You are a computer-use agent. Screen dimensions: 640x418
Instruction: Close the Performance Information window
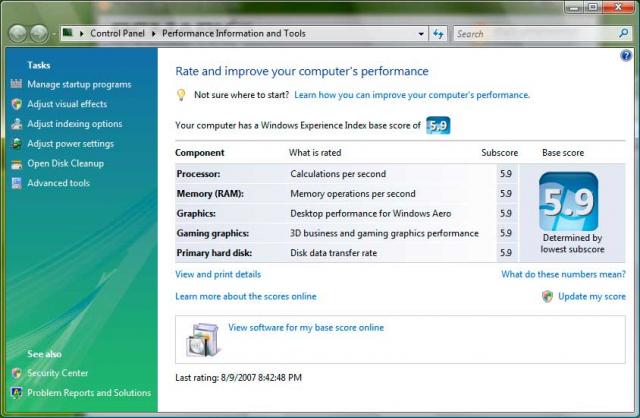pos(618,7)
